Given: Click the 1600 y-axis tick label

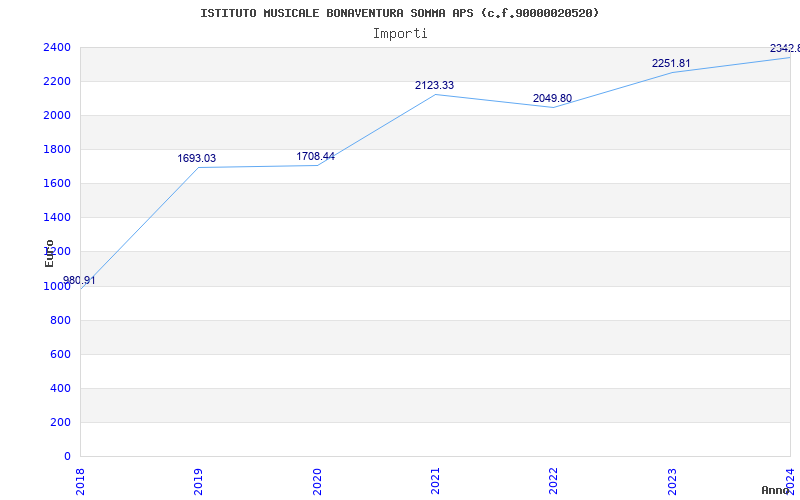Looking at the screenshot, I should (x=58, y=184).
